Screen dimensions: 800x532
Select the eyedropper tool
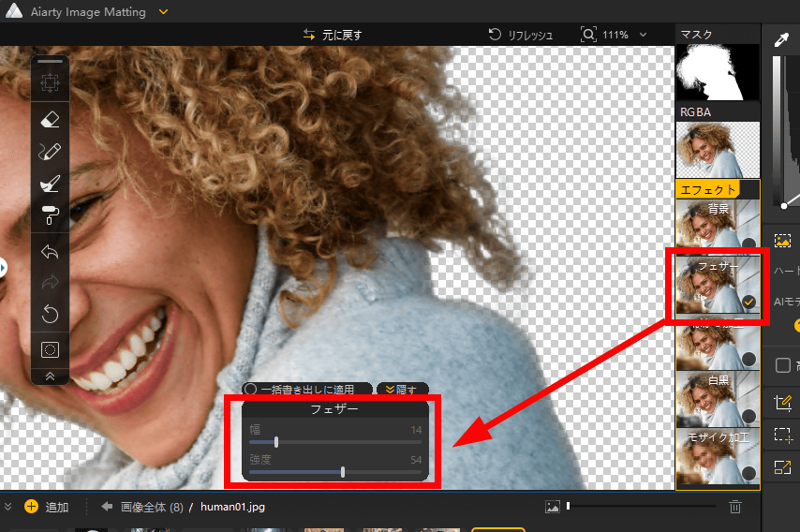(x=780, y=39)
